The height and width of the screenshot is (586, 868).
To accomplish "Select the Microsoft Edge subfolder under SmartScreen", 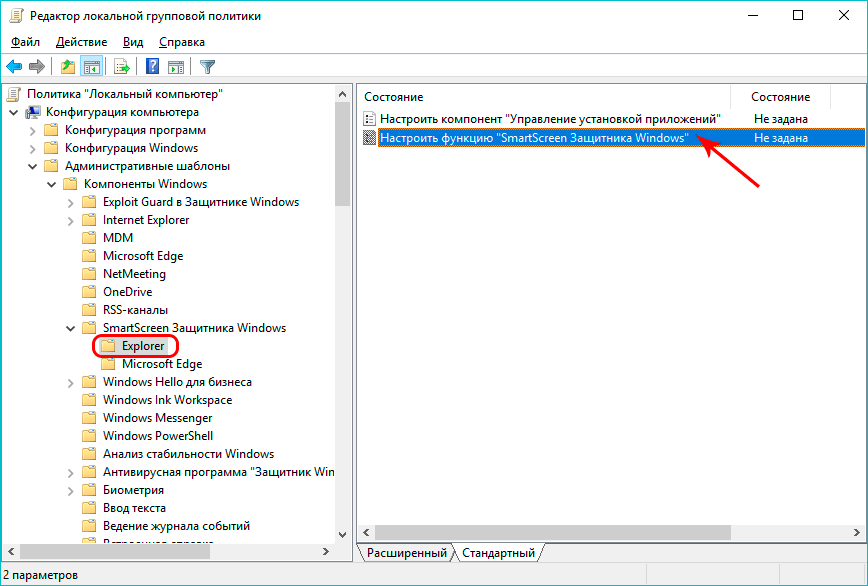I will tap(162, 364).
